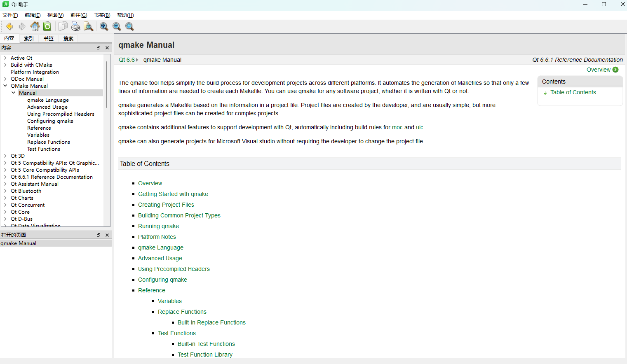627x364 pixels.
Task: Click the sidebar Table of Contents link
Action: [573, 92]
